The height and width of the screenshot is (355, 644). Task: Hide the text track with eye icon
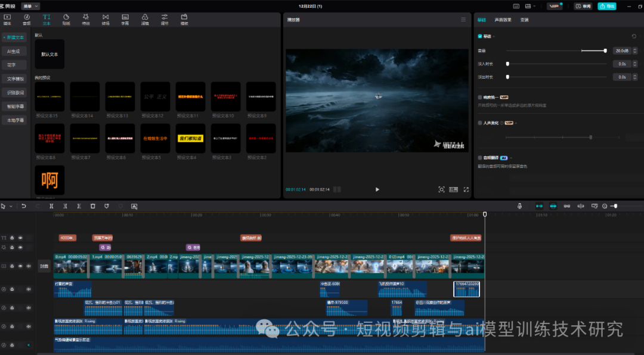tap(20, 238)
